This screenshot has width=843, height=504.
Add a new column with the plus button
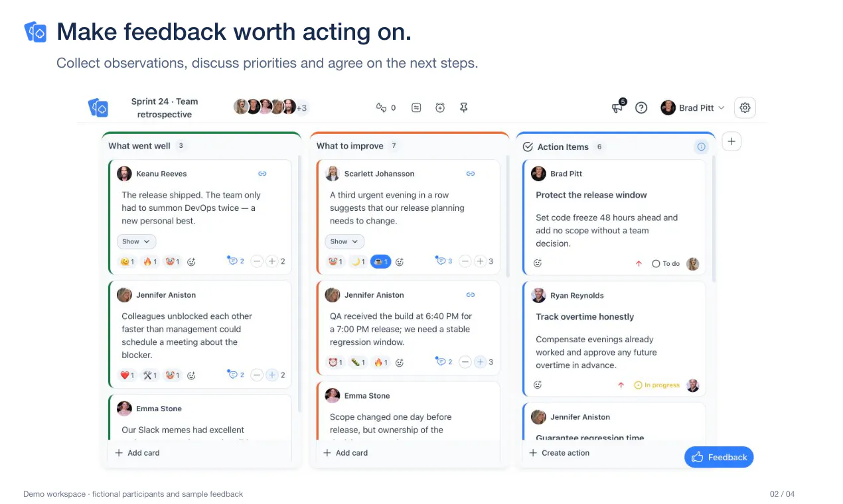[731, 141]
